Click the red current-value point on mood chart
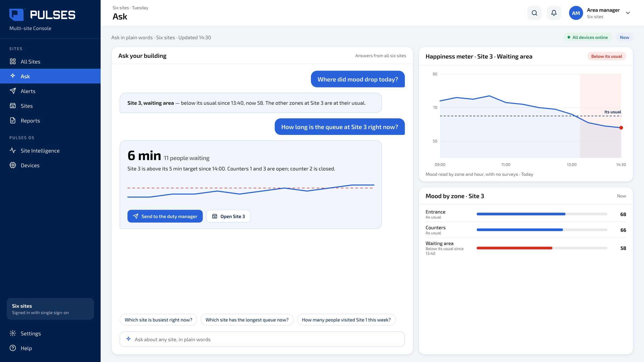 (621, 128)
